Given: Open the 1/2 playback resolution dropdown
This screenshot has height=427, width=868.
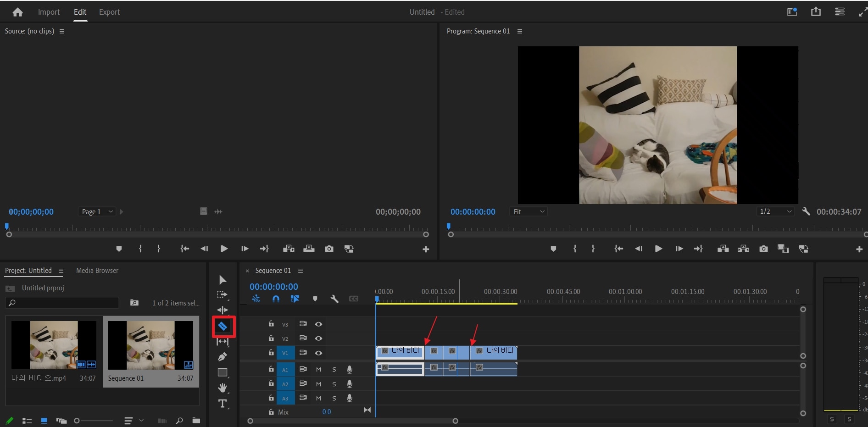Looking at the screenshot, I should (775, 211).
